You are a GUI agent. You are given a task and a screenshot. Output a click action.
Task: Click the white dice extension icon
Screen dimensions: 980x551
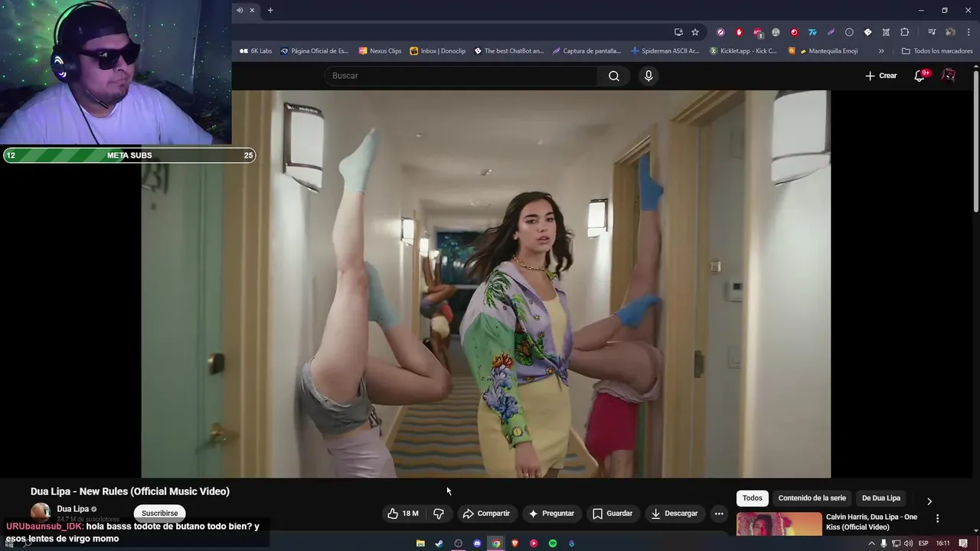pyautogui.click(x=867, y=32)
